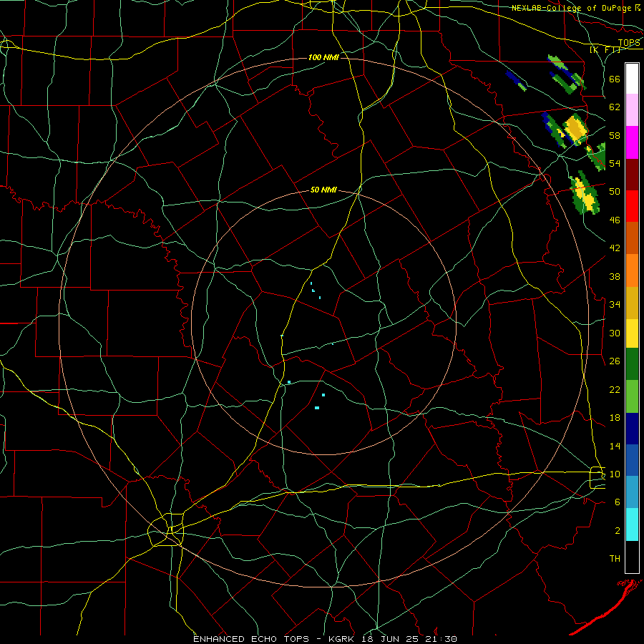
Task: Click the legend value "58"
Action: click(x=615, y=135)
